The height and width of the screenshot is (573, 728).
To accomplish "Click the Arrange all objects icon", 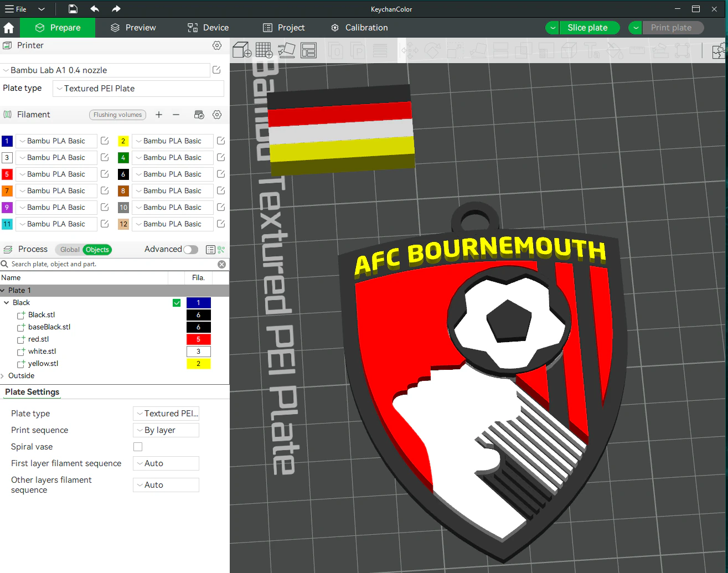I will [308, 50].
